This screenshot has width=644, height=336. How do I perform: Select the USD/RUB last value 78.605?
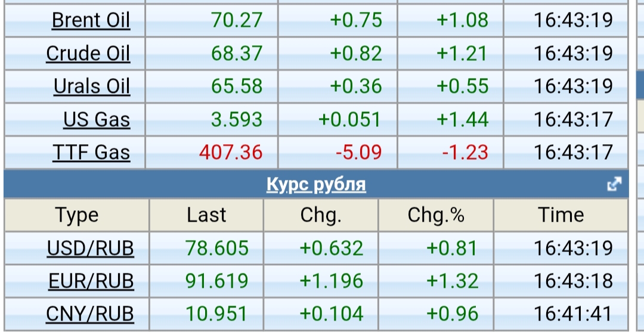click(x=217, y=248)
